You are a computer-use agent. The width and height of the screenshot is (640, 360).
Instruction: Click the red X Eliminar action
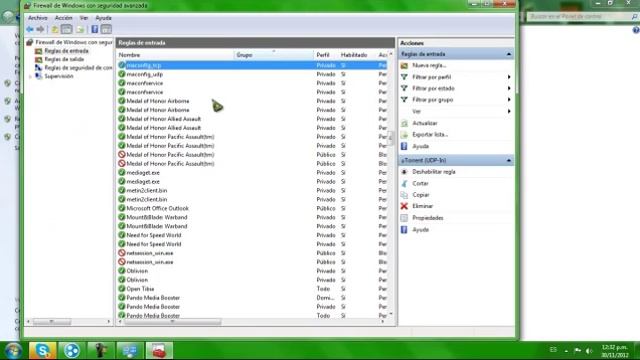(422, 206)
